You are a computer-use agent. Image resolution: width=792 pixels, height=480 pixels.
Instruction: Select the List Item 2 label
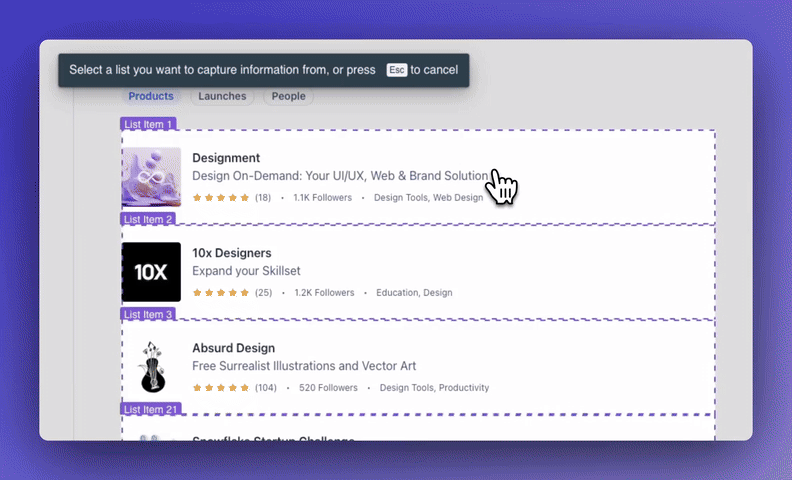point(148,219)
